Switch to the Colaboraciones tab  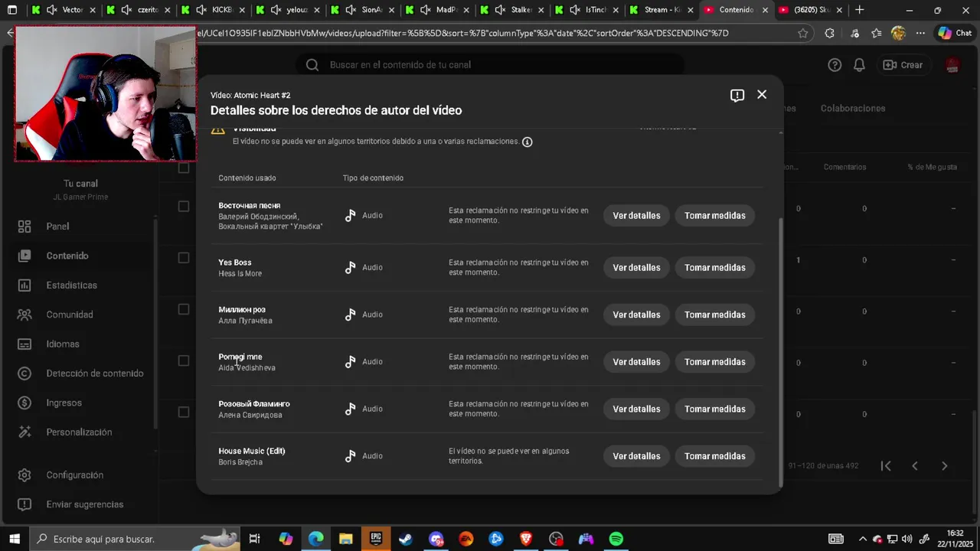click(853, 109)
